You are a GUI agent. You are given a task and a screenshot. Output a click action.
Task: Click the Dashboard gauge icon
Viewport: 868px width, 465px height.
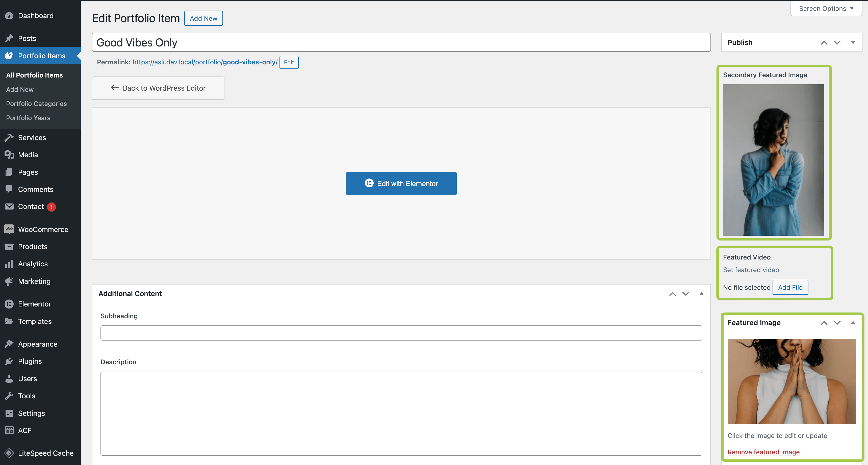pos(9,15)
